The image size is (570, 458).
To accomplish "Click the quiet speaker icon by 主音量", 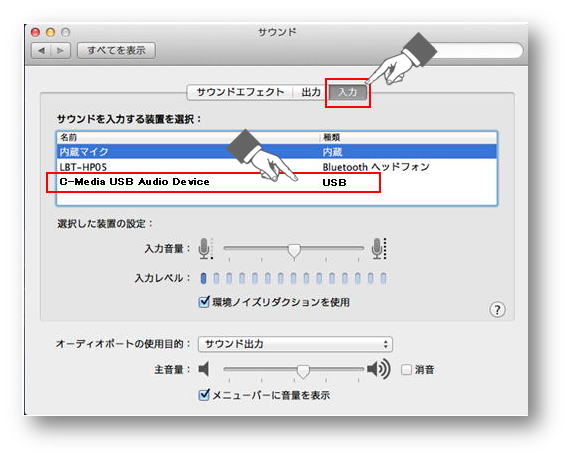I will [x=204, y=369].
